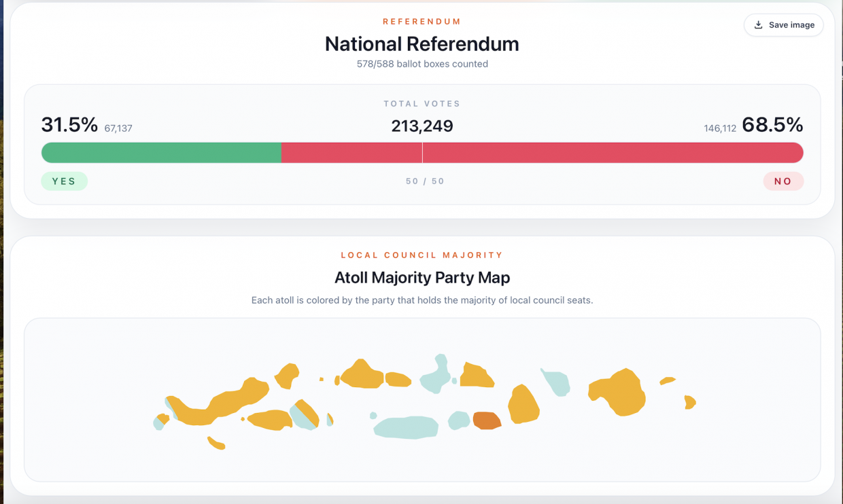This screenshot has height=504, width=843.
Task: Click the download arrow icon
Action: (758, 25)
